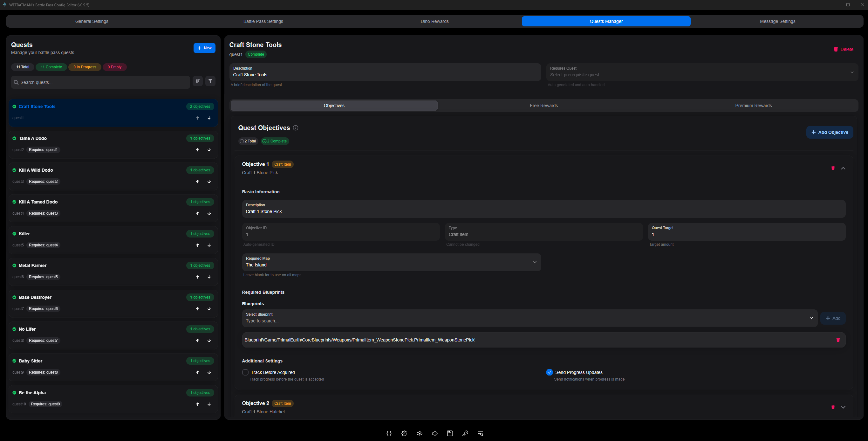Move Kill A Wild Dodo quest up
Viewport: 868px width, 441px height.
click(x=198, y=181)
